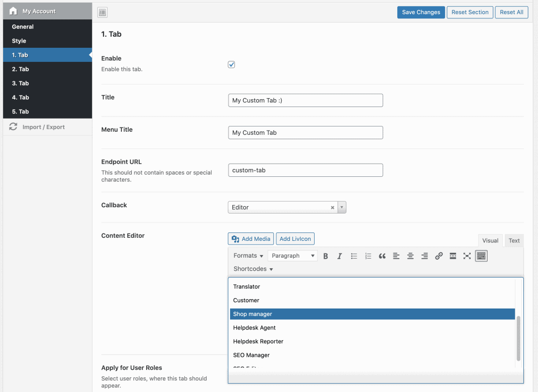This screenshot has height=392, width=538.
Task: Select 4. Tab in sidebar
Action: (x=48, y=97)
